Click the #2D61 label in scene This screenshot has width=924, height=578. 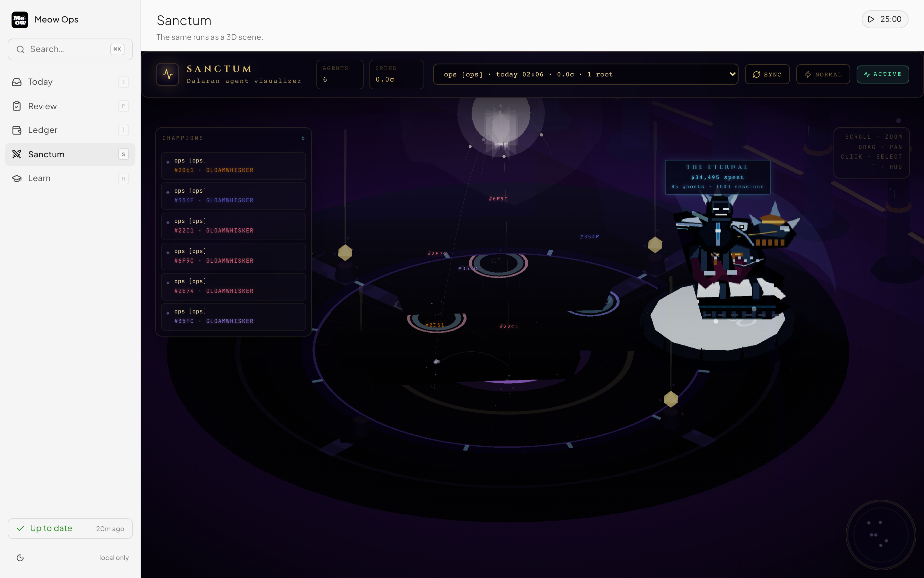pyautogui.click(x=435, y=325)
